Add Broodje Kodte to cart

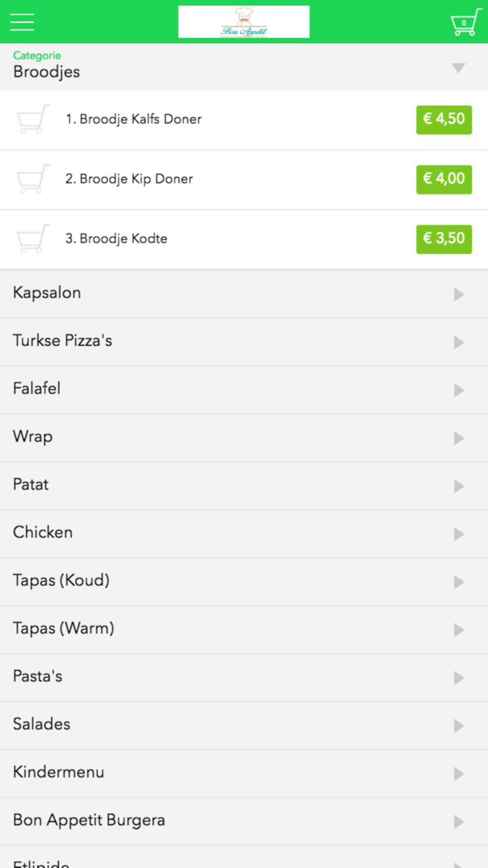click(33, 239)
